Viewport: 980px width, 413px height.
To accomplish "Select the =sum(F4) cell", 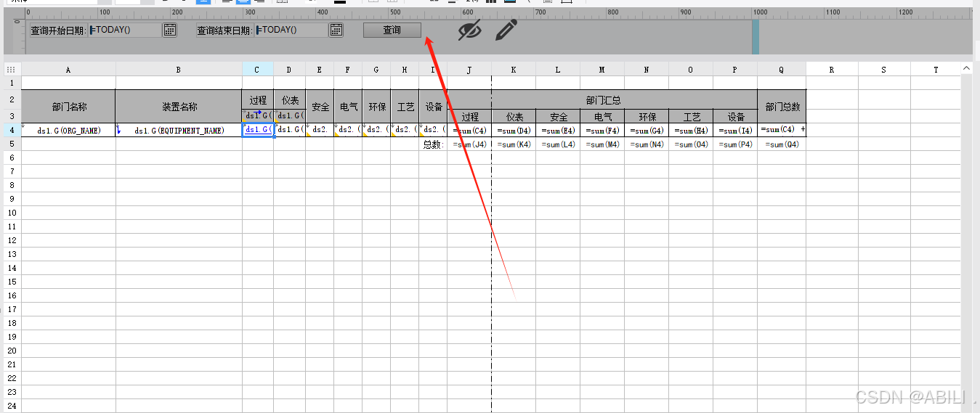I will [602, 131].
